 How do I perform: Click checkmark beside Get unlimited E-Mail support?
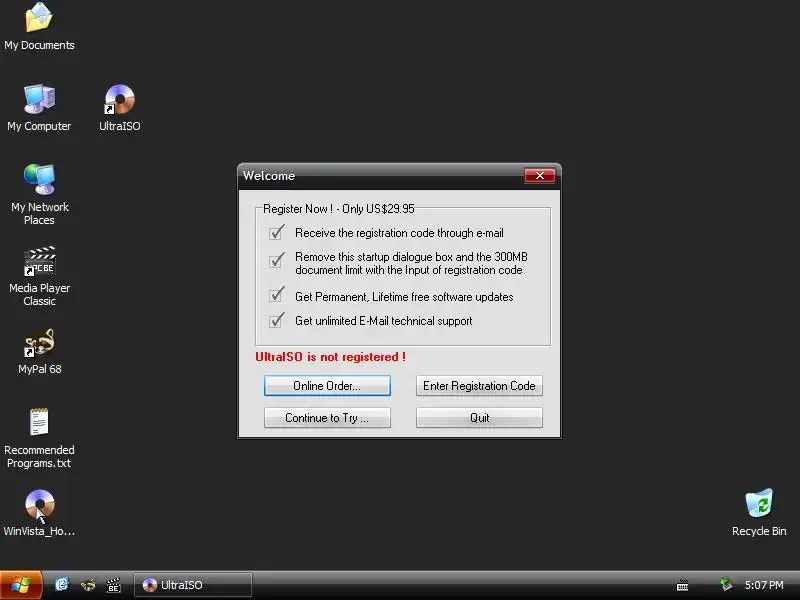click(x=277, y=320)
